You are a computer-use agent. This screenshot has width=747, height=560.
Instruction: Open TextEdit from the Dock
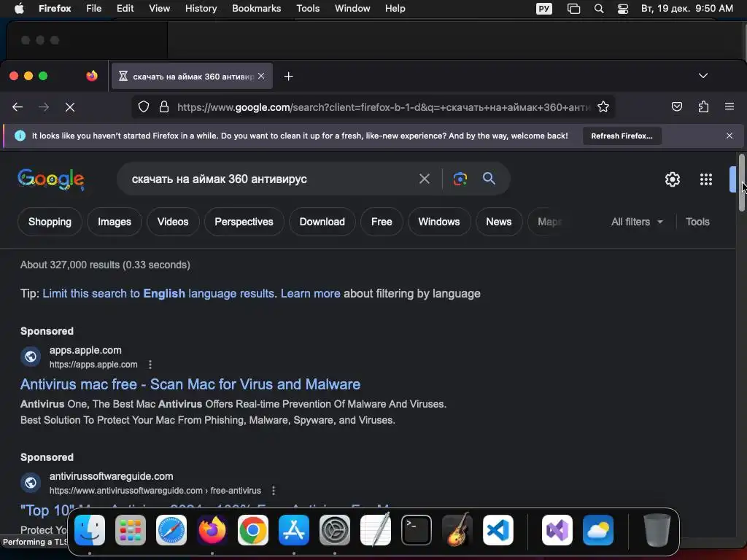click(x=376, y=530)
